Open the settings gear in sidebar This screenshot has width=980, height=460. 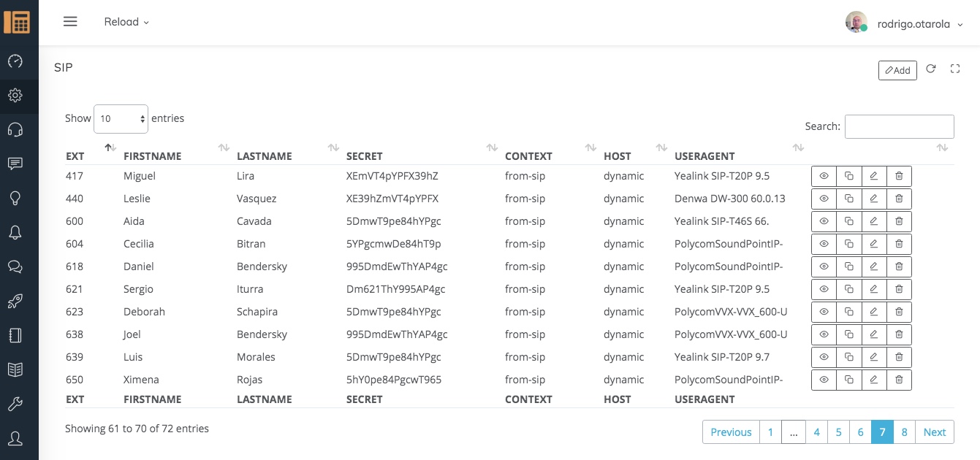click(x=15, y=95)
